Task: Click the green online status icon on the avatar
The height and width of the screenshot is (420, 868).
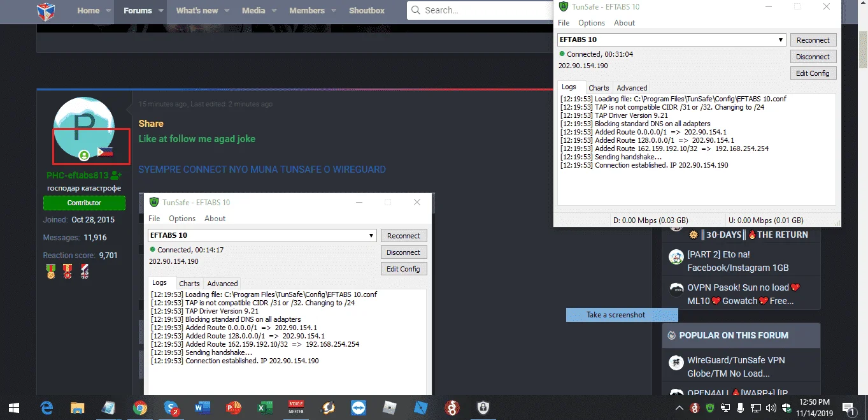Action: [x=84, y=155]
